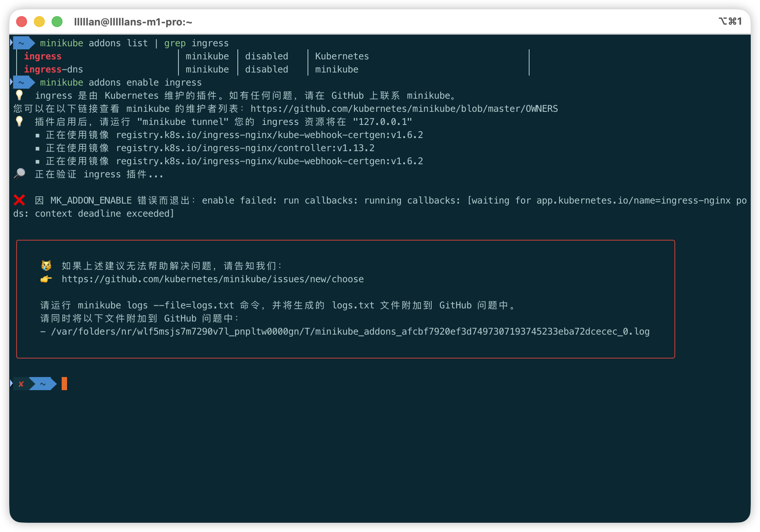
Task: Click the red cross error emoji
Action: (19, 200)
